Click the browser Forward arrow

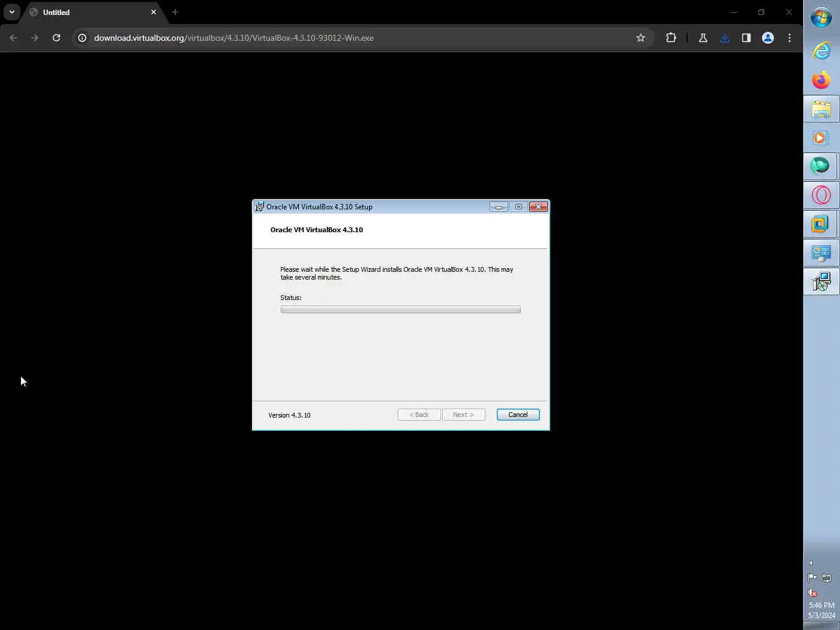(35, 38)
